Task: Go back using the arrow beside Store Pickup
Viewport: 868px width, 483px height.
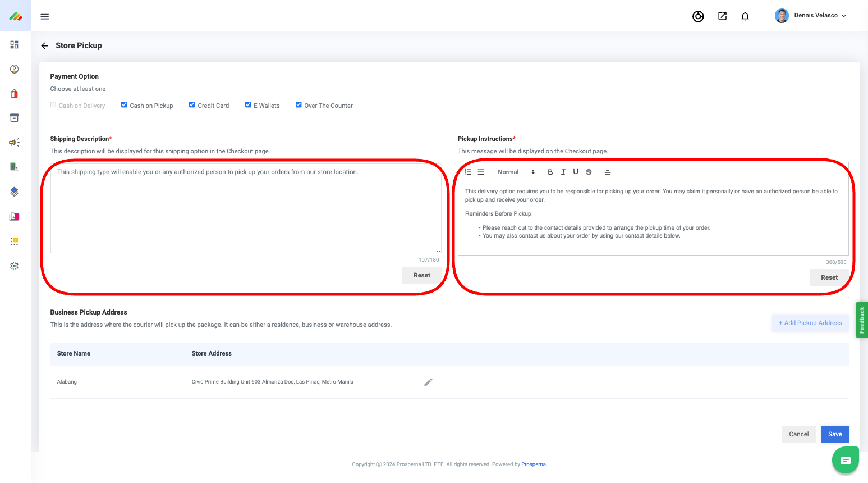Action: click(x=45, y=46)
